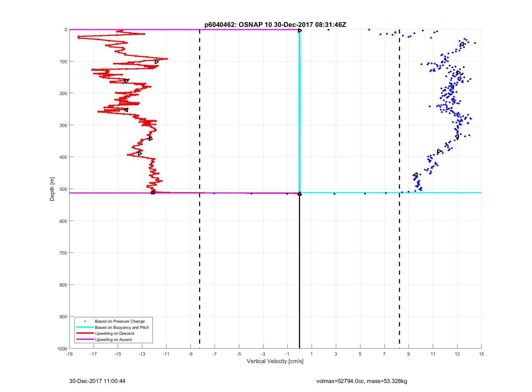Image resolution: width=532 pixels, height=392 pixels.
Task: Click the y-axis tick label '200'
Action: (63, 93)
